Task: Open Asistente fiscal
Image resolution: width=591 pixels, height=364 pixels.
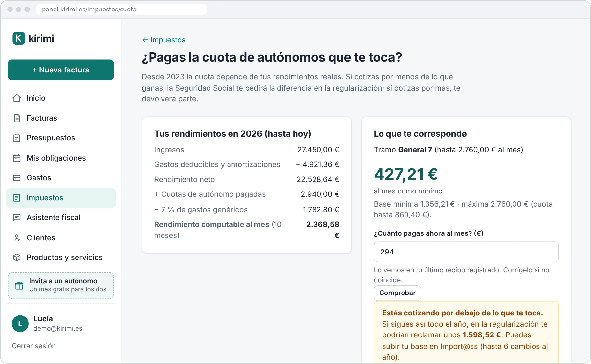Action: click(x=61, y=218)
